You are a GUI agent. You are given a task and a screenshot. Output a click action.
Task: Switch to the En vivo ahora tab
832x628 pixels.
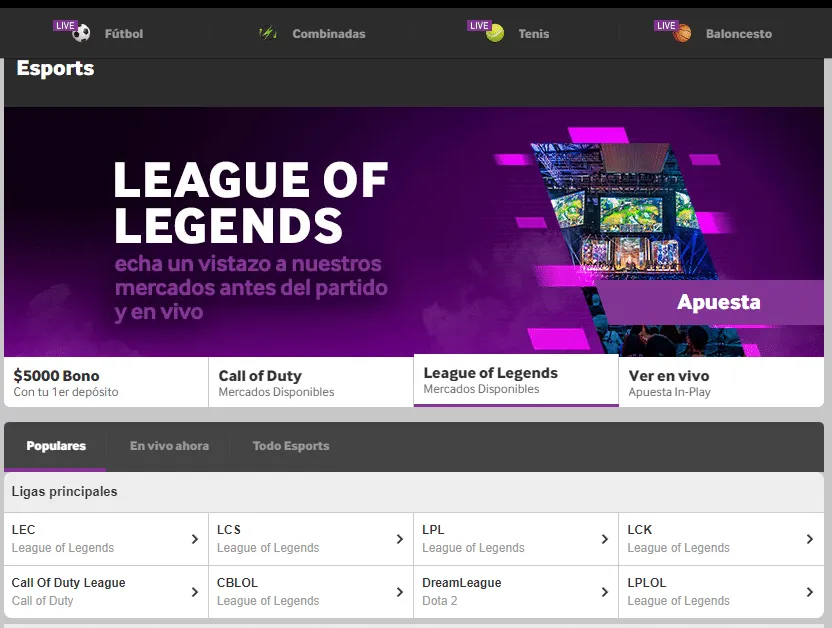point(169,446)
